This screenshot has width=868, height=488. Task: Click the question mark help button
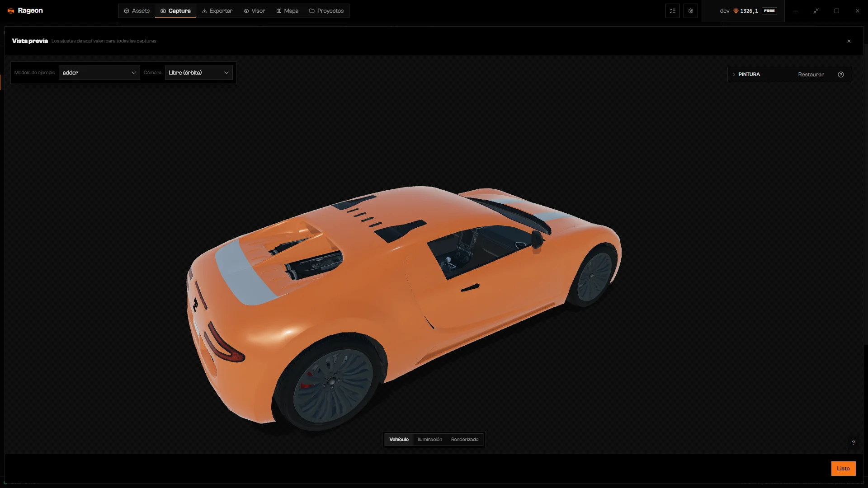click(854, 443)
